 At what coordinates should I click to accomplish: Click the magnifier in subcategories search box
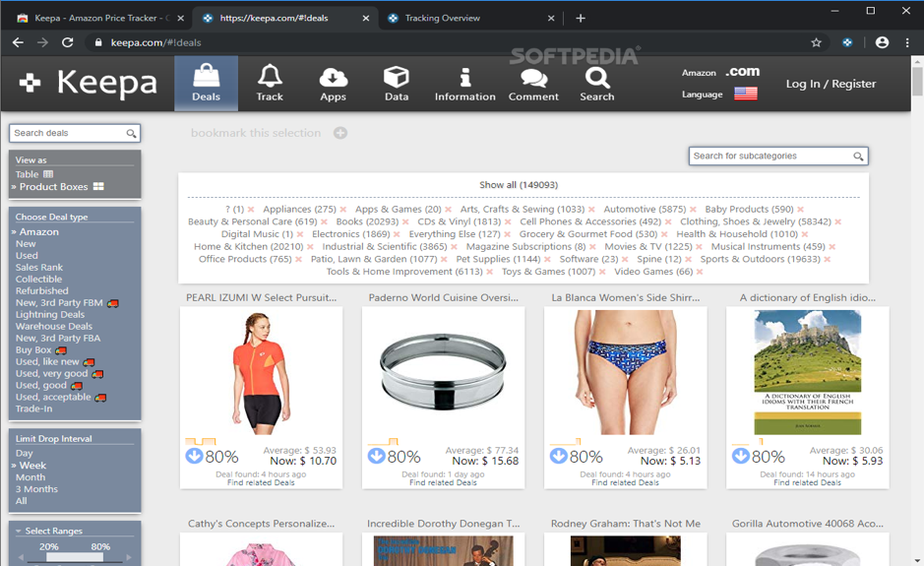point(859,157)
